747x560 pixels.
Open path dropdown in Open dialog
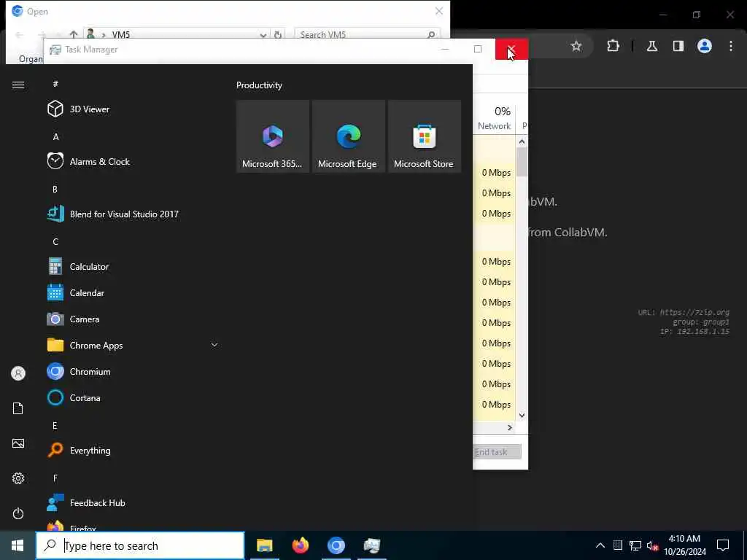263,35
